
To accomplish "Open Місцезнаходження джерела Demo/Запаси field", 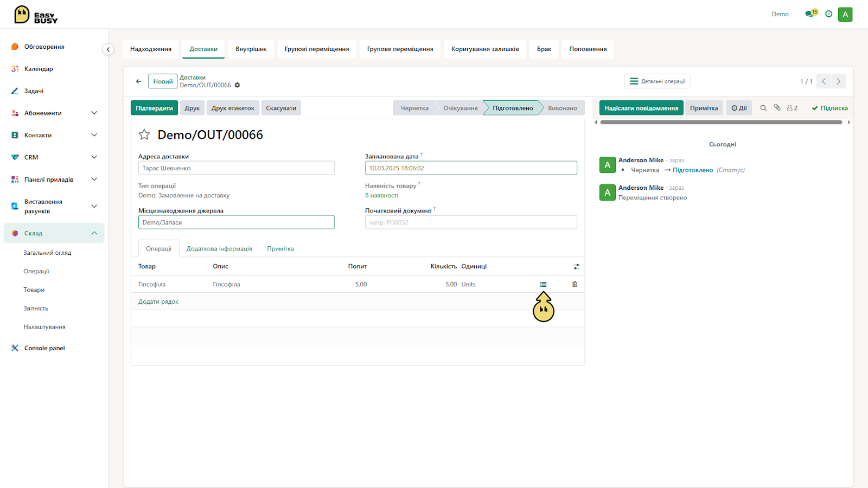I will point(236,222).
